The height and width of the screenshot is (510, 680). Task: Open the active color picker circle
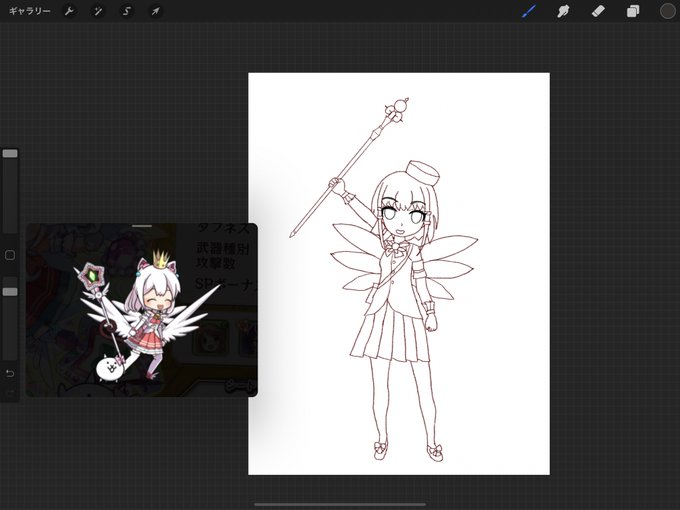pos(667,11)
